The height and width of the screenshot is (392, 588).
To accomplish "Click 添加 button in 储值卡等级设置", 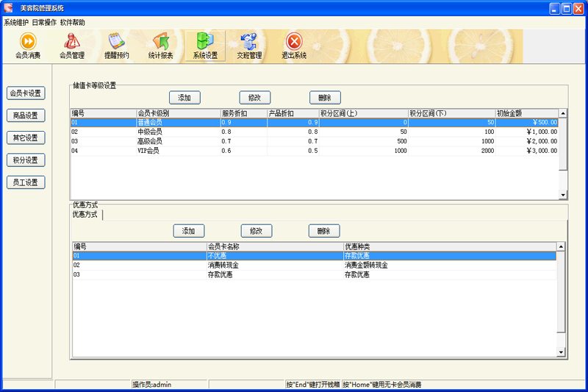I will coord(184,97).
